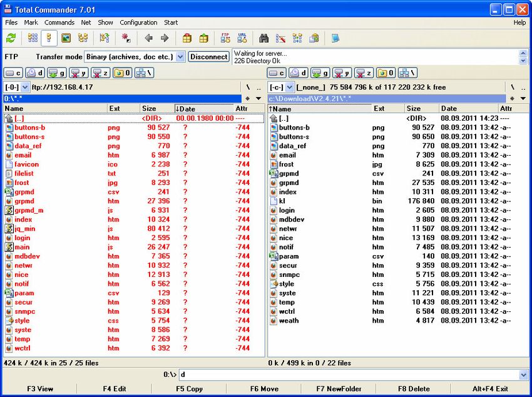Select left panel drive c button
Screen dimensions: 532x397
(x=13, y=73)
